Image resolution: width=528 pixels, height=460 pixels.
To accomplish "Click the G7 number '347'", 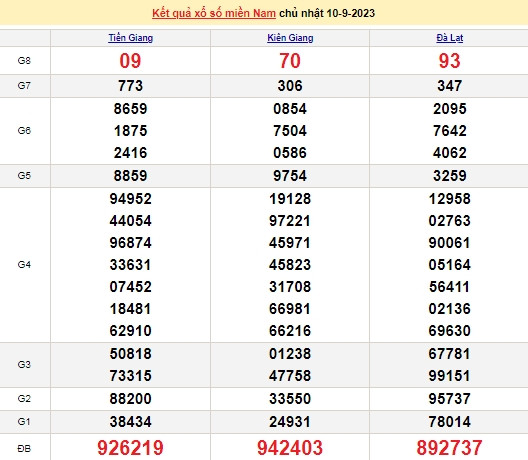I will 450,86.
